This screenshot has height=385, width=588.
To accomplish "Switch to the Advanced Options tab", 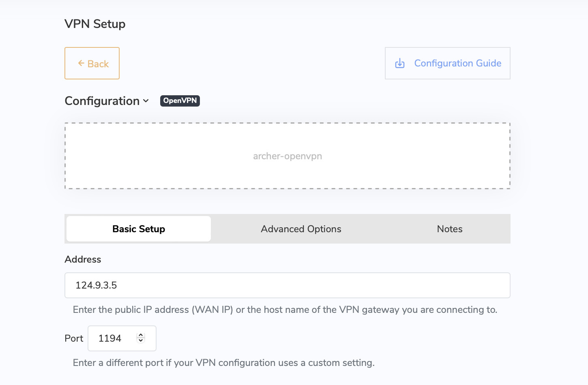I will [300, 229].
